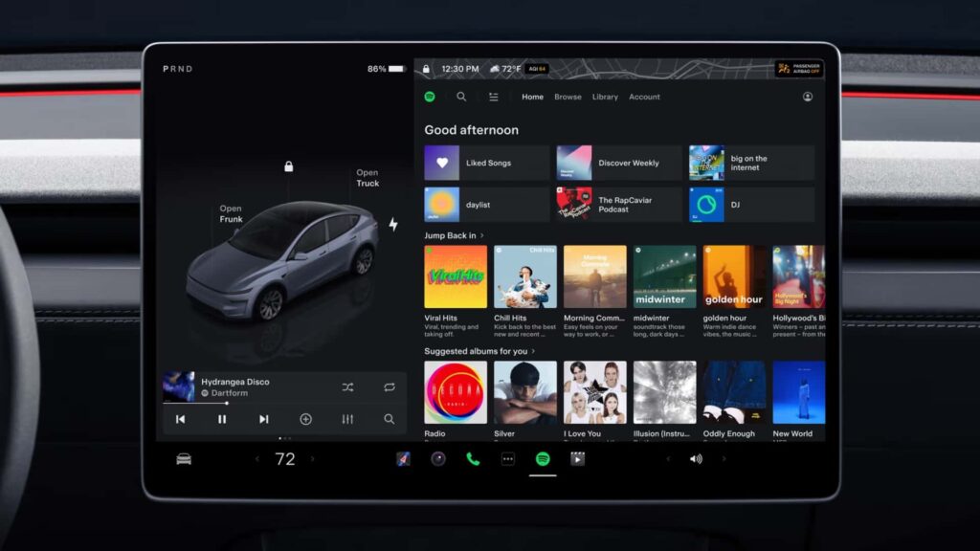Open the Theater video app in dock
This screenshot has height=551, width=980.
click(577, 459)
